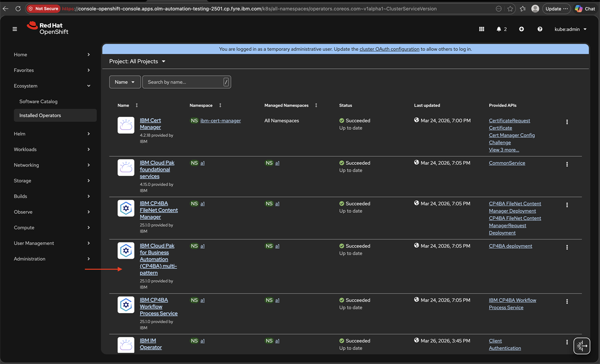Open the kebab menu for IBM Cert Manager
600x364 pixels.
coord(567,122)
